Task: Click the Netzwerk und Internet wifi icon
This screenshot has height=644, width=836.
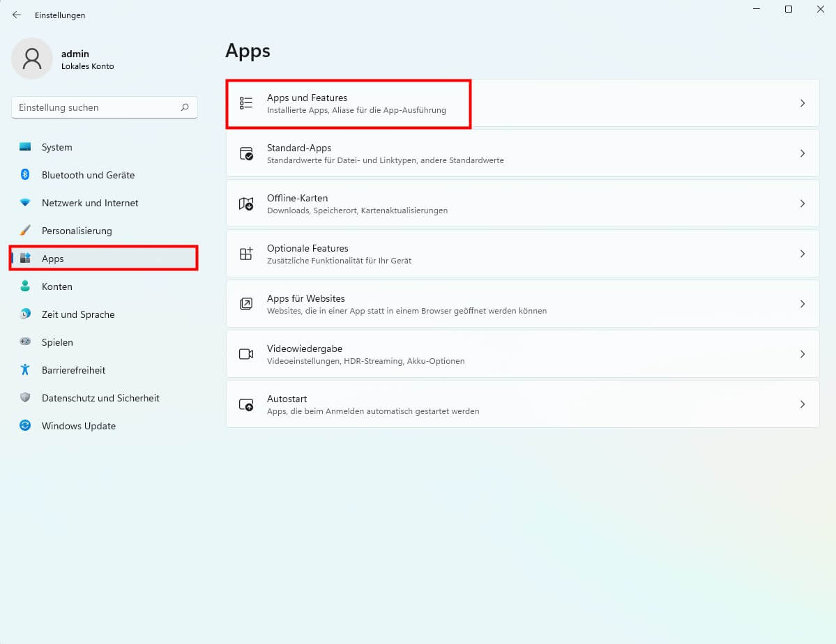Action: (25, 203)
